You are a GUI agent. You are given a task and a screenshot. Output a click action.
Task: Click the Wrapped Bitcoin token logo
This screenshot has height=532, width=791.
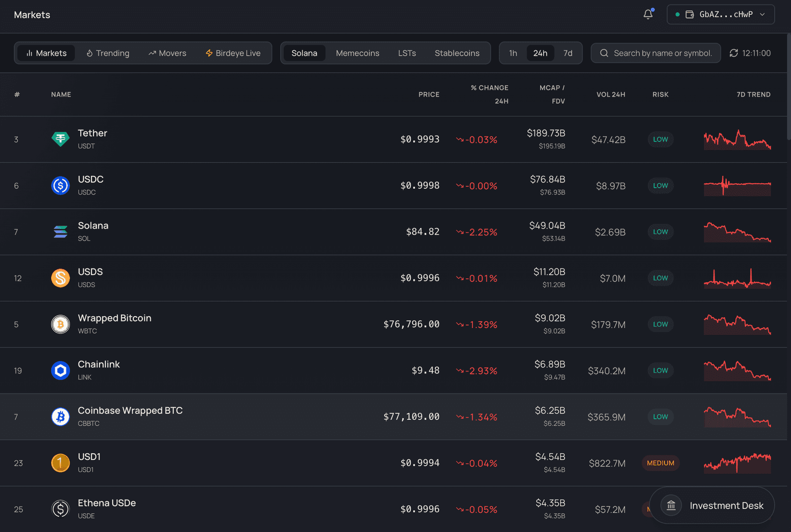61,325
